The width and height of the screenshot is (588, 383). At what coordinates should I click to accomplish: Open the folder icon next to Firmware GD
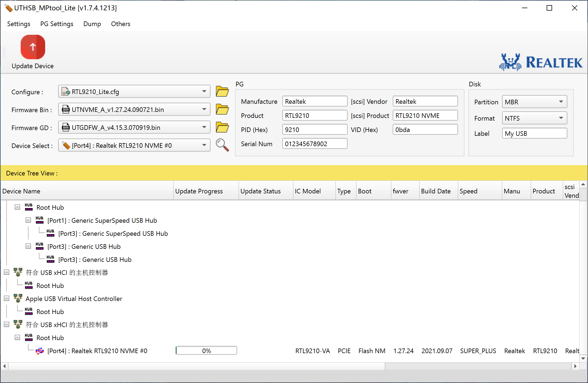[222, 127]
